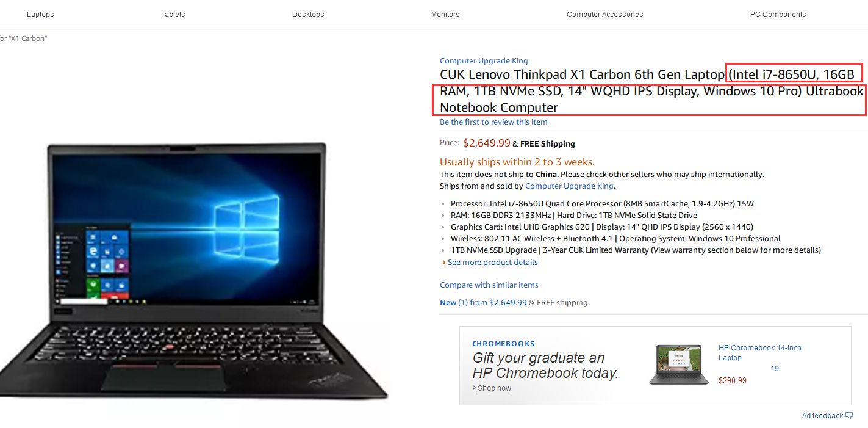Image resolution: width=868 pixels, height=428 pixels.
Task: Open the Monitors category
Action: 445,15
